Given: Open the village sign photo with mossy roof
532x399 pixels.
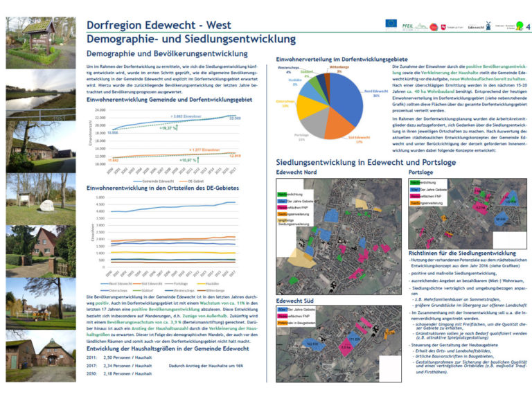Looking at the screenshot, I should click(41, 43).
